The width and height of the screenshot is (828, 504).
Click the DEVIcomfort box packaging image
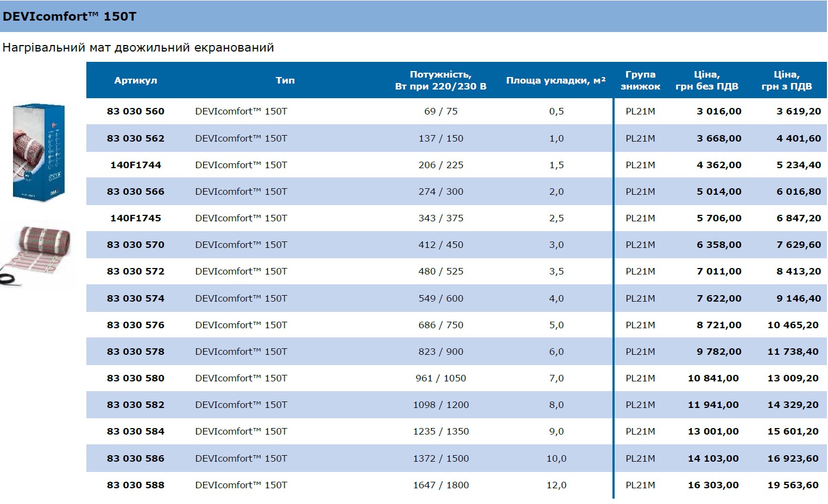pyautogui.click(x=39, y=152)
